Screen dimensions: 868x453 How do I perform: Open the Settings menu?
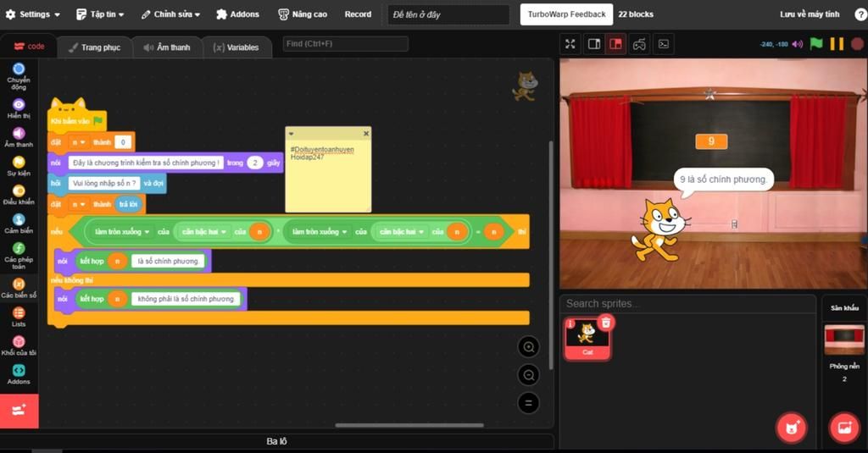(x=32, y=14)
